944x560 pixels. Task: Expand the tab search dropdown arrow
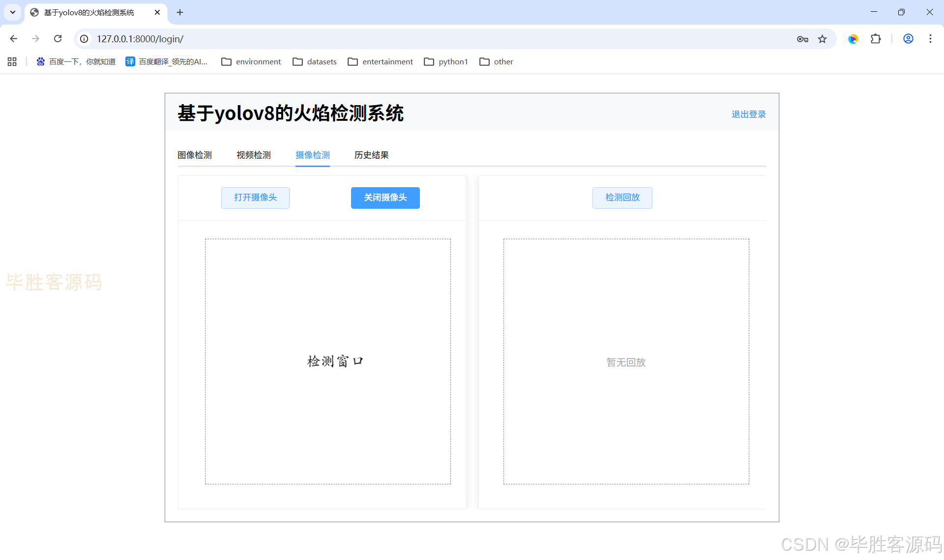pyautogui.click(x=13, y=12)
